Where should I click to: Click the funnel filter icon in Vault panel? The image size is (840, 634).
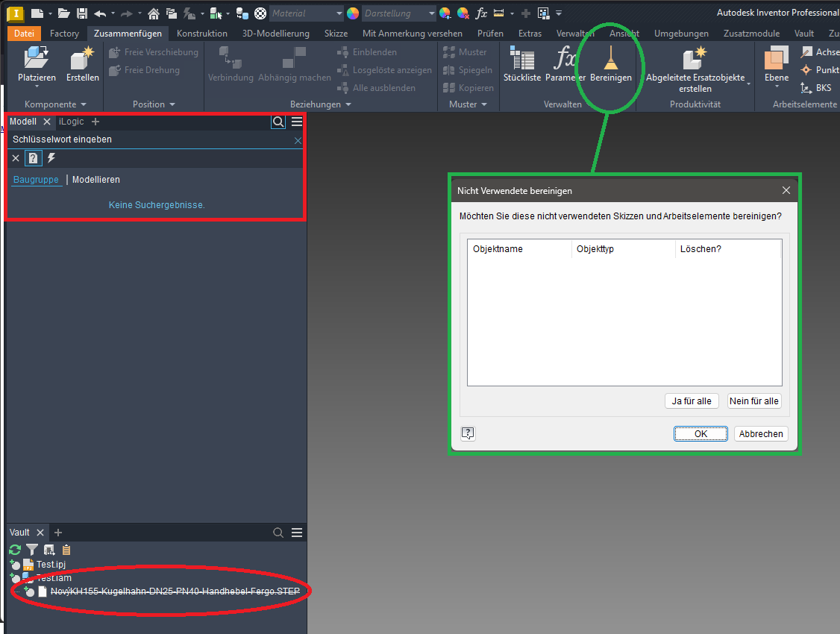pos(32,550)
